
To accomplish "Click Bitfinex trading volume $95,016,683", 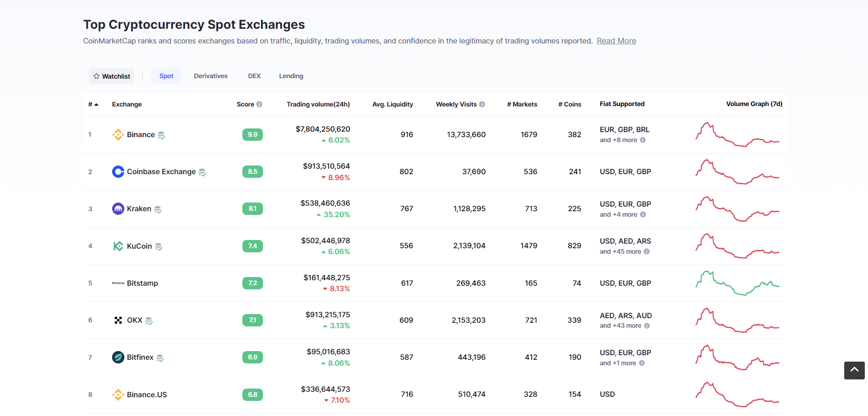I will [328, 352].
